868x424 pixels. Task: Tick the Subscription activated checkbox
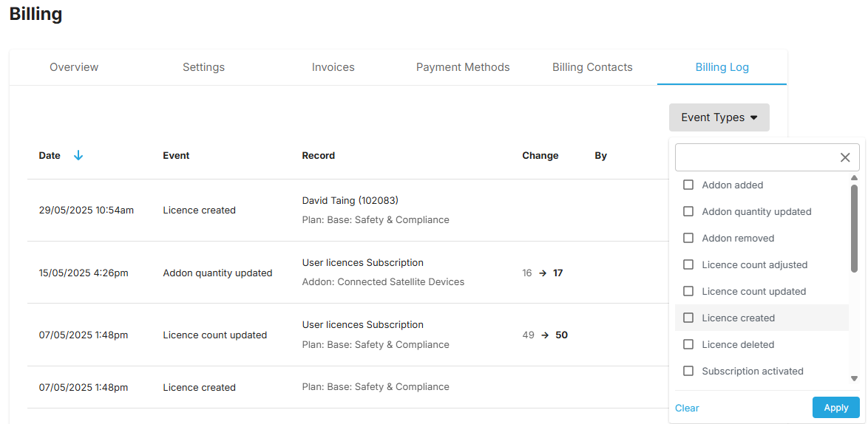[688, 371]
